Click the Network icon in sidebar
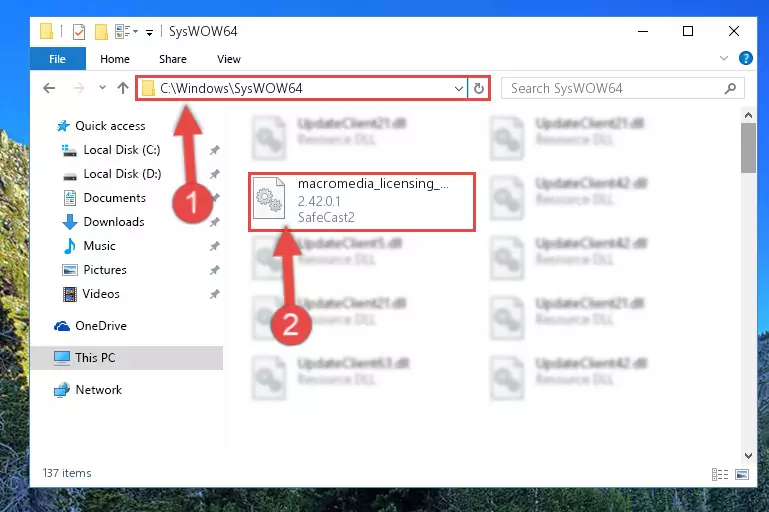Screen dimensions: 769x512 [62, 390]
